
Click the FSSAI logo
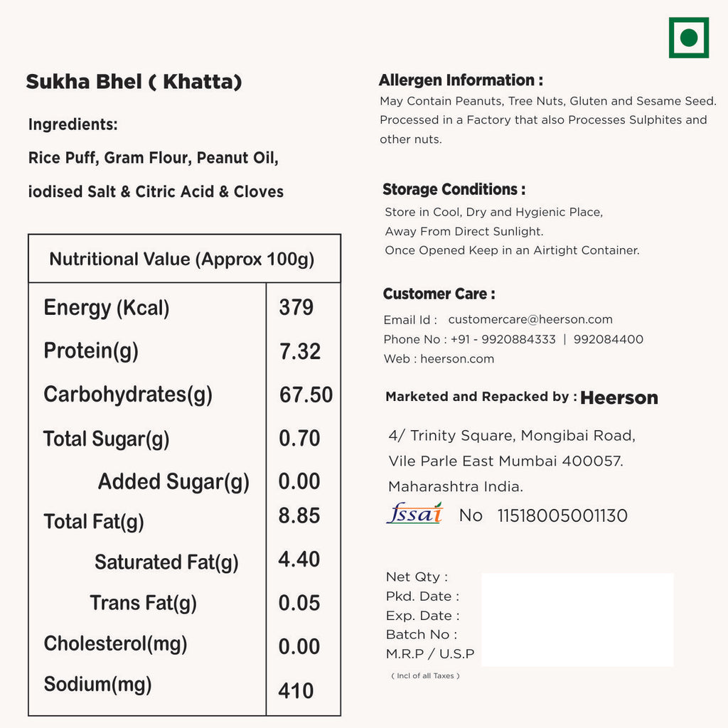tap(414, 513)
